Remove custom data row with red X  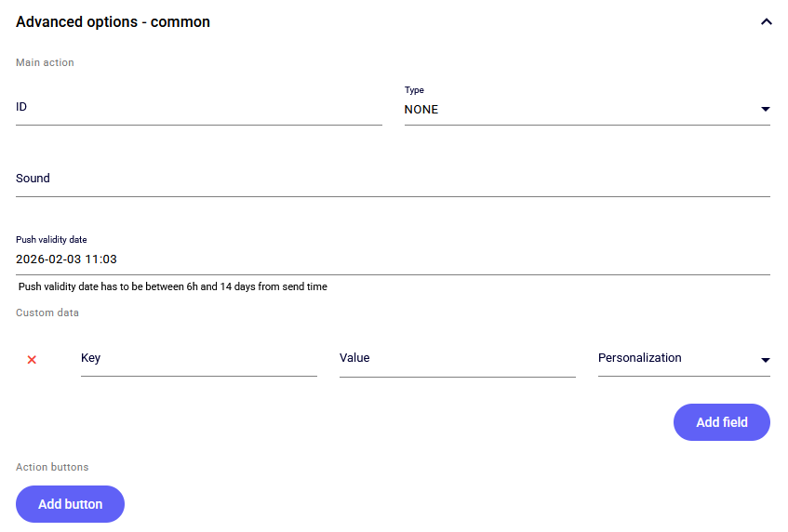[x=32, y=359]
